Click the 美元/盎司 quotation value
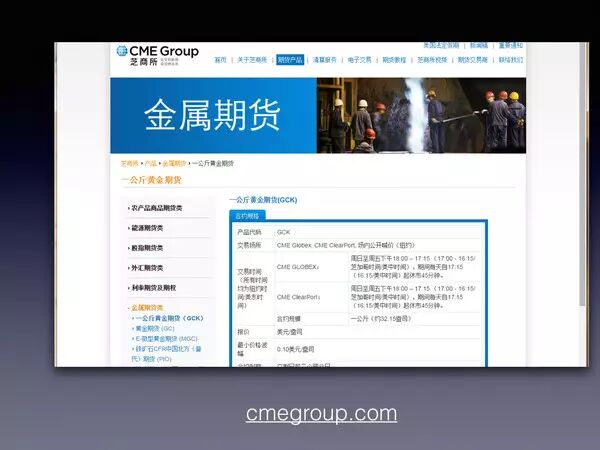600x450 pixels. (289, 332)
